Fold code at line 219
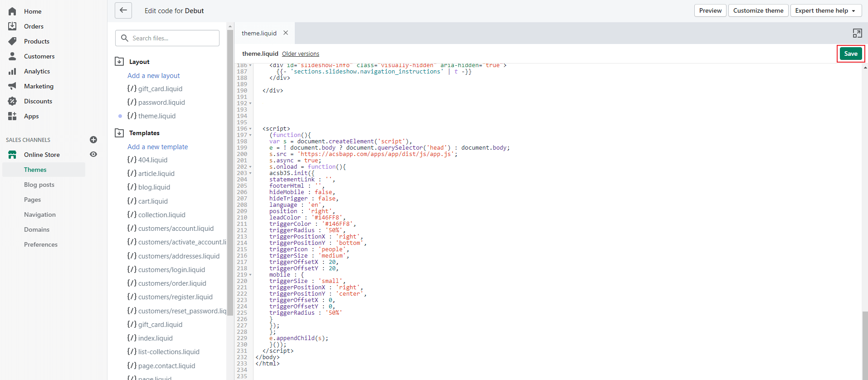Viewport: 868px width, 380px height. coord(250,275)
